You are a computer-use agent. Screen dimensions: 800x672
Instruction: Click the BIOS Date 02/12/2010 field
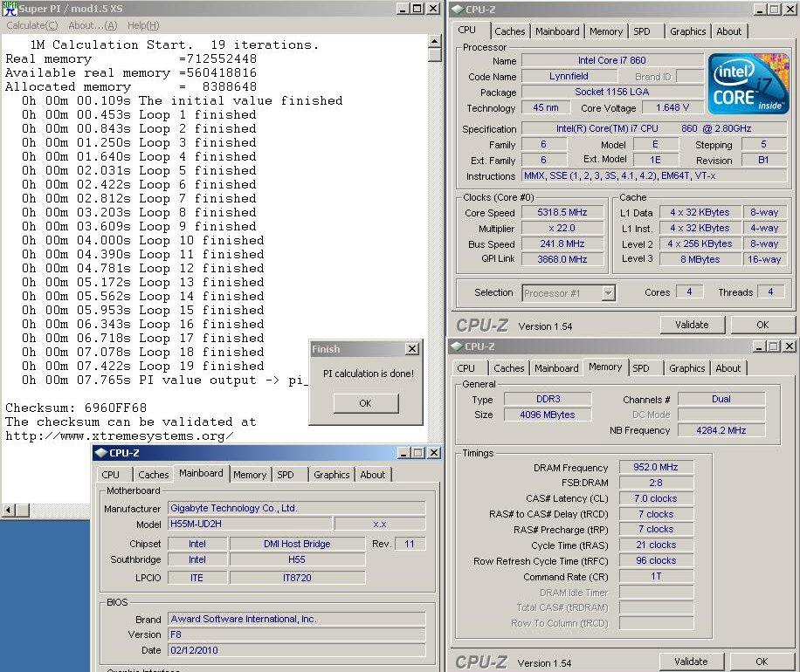click(296, 650)
